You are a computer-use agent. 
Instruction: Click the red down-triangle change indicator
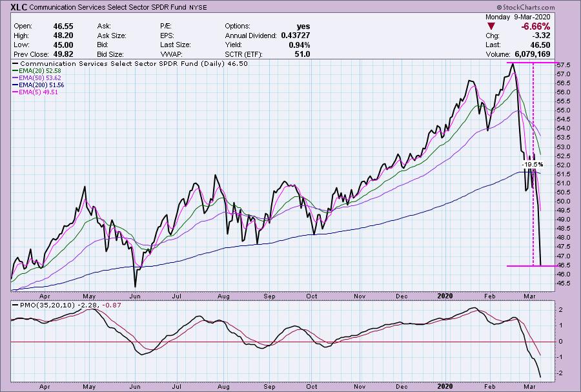click(x=491, y=26)
